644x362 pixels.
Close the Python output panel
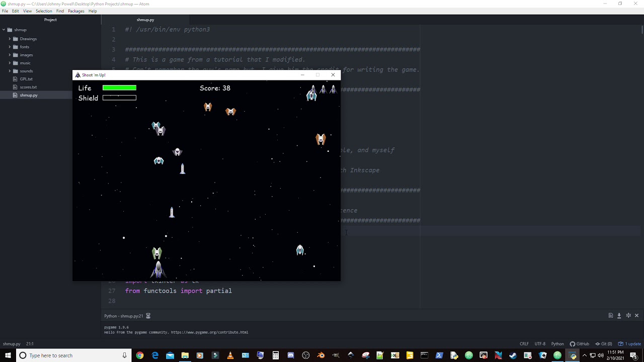click(636, 316)
